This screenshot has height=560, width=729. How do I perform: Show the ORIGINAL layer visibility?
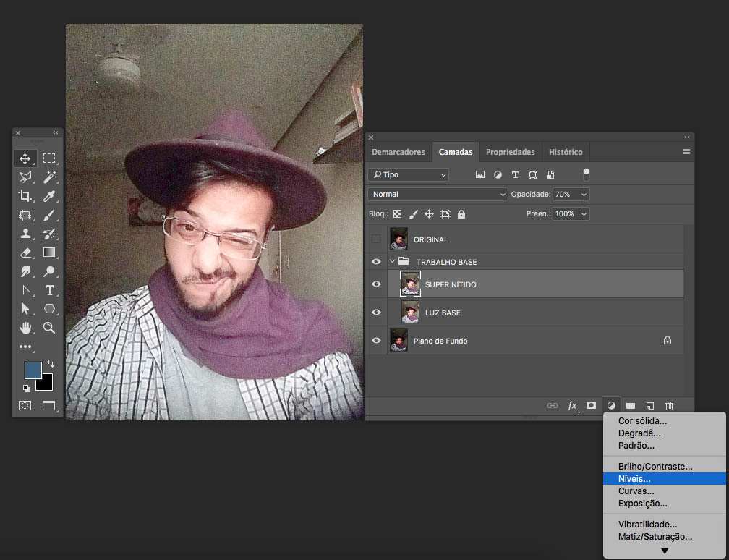click(376, 239)
